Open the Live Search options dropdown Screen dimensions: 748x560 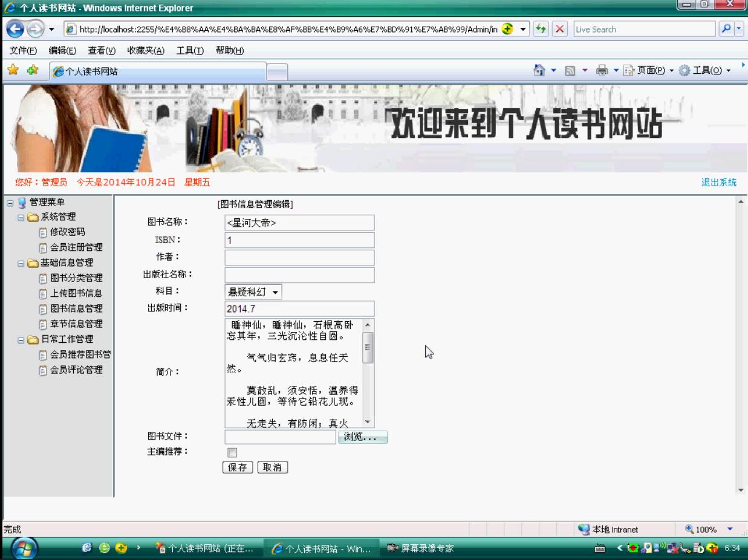[x=738, y=29]
